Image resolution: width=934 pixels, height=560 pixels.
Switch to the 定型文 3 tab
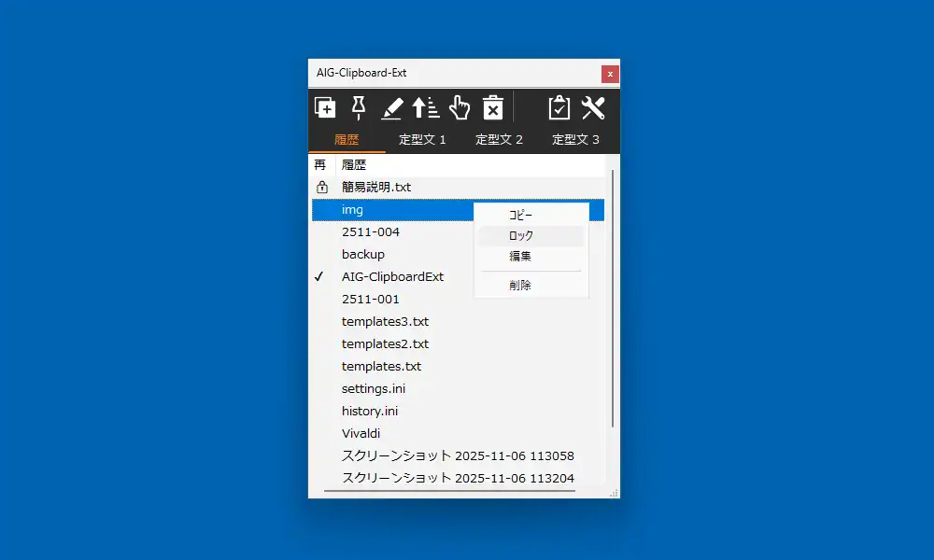[x=575, y=138]
